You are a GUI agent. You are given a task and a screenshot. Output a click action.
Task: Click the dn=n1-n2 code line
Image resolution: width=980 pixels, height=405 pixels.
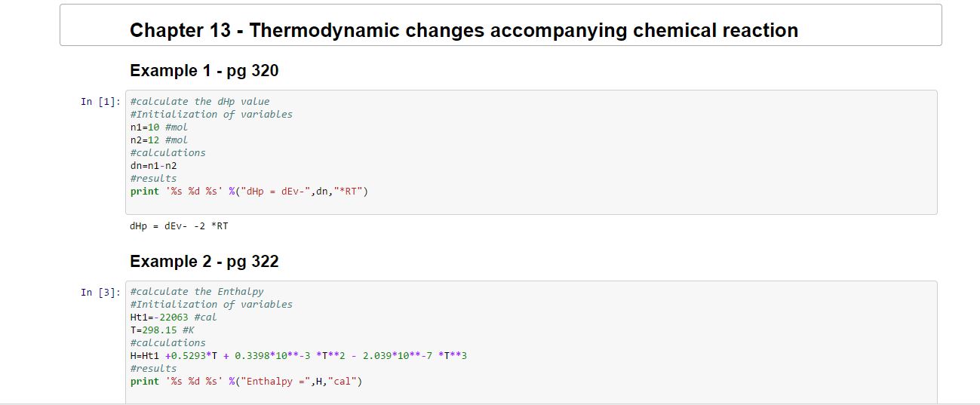(x=153, y=165)
